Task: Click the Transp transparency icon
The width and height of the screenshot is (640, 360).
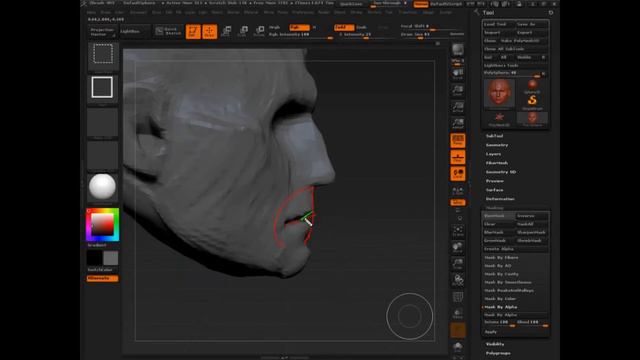Action: [458, 314]
